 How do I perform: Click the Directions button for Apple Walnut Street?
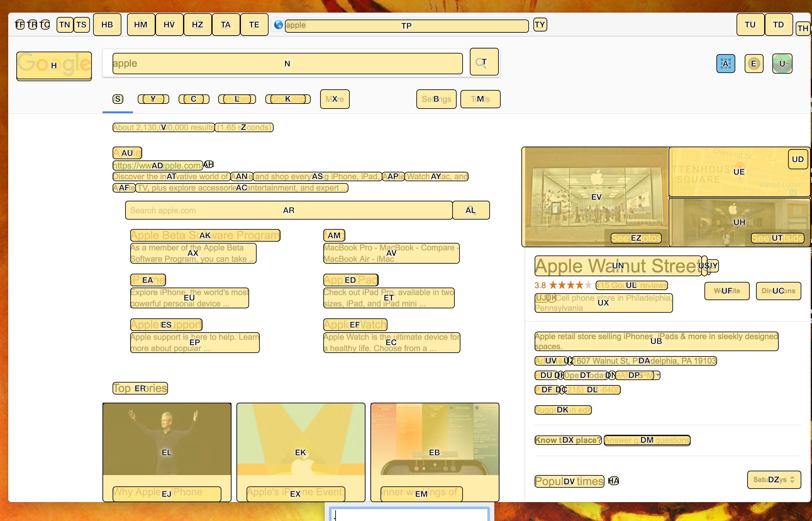[x=778, y=291]
